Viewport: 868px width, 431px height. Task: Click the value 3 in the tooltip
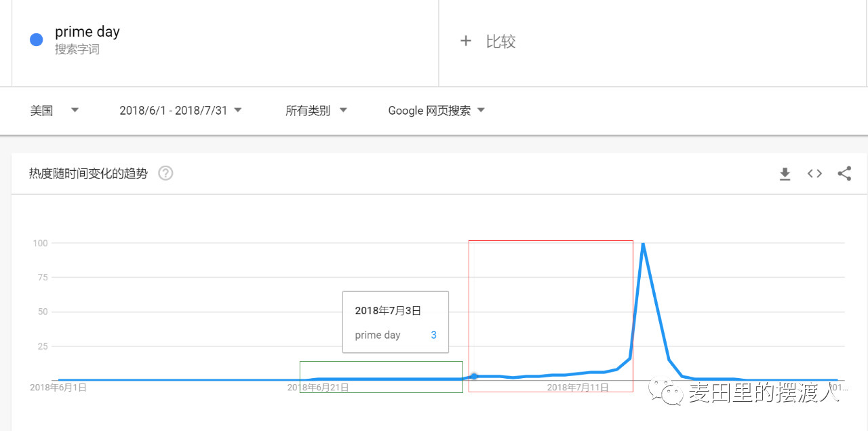pyautogui.click(x=433, y=335)
